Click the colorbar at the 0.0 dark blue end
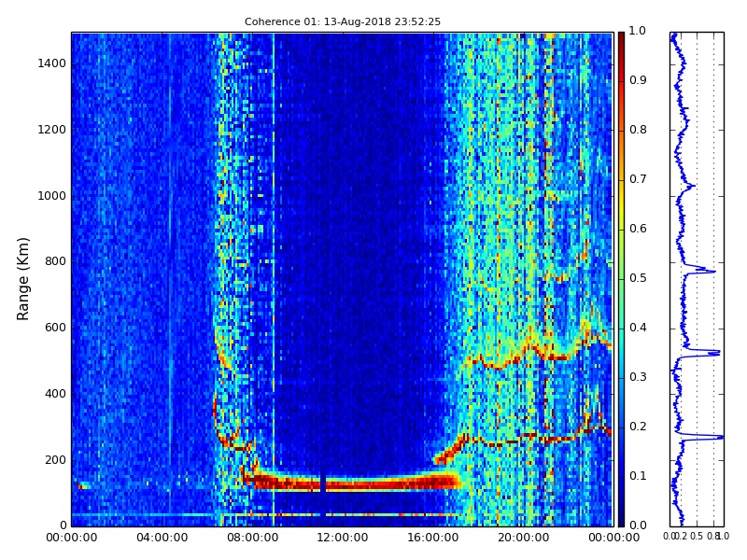This screenshot has width=747, height=560. coord(621,524)
